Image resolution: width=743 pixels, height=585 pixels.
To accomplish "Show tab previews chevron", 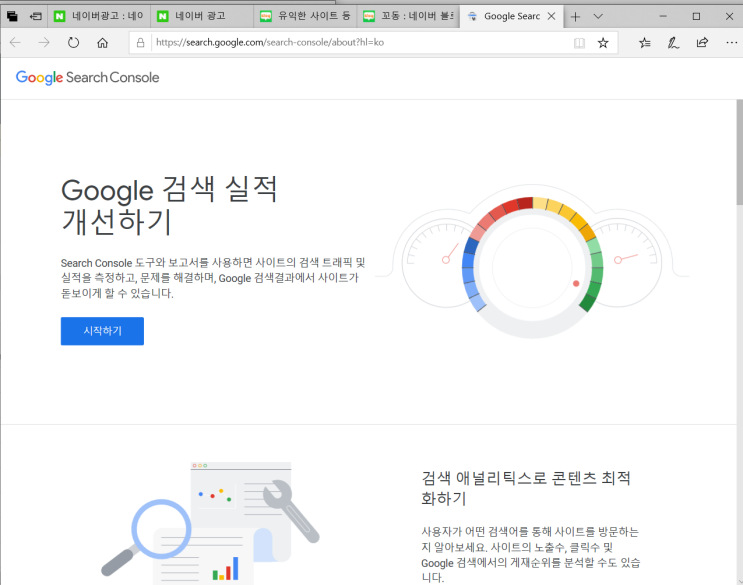I will pos(598,17).
